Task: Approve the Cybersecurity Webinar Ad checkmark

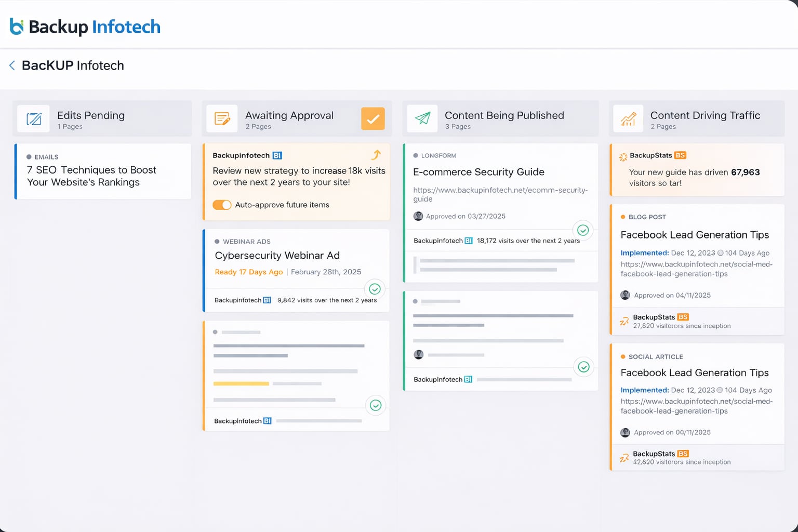Action: [375, 289]
